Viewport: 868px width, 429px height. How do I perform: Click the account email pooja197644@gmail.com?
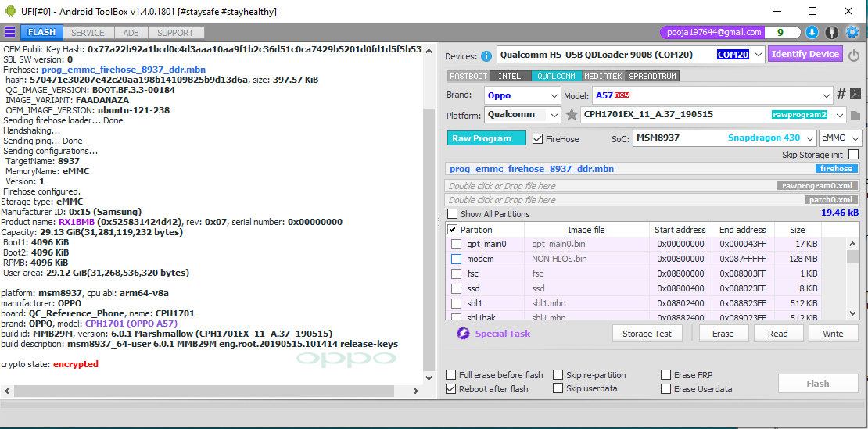712,33
